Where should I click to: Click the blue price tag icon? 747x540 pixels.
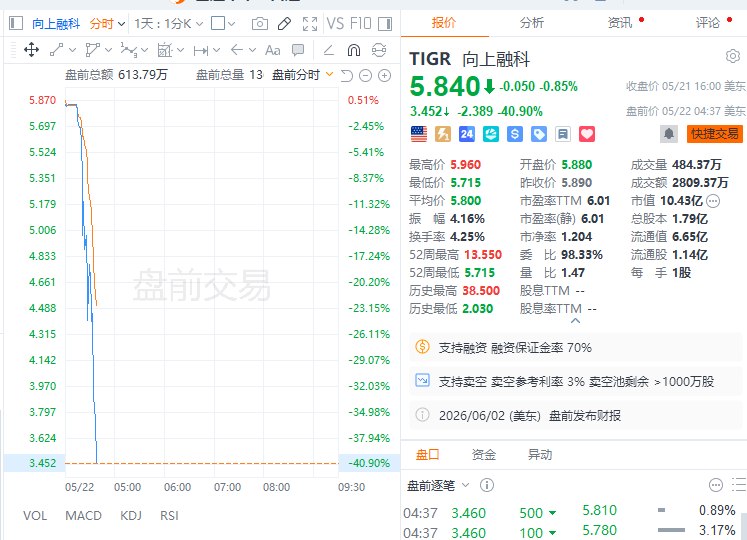tap(539, 134)
